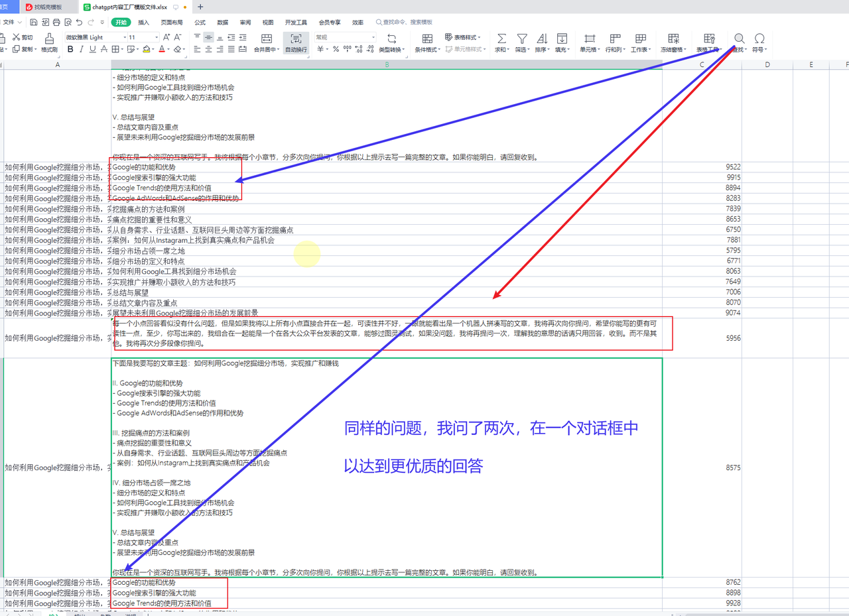
Task: Open the 行和列 rows and columns dropdown
Action: point(615,44)
